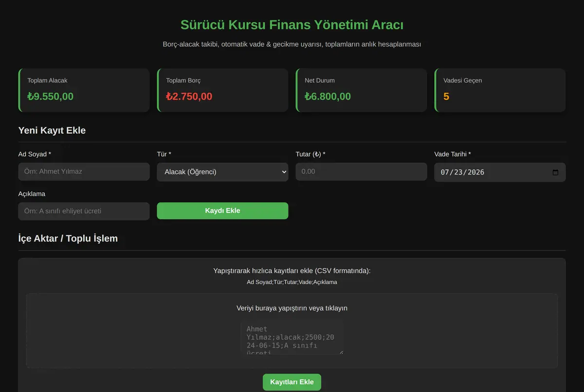Click the 'Yeni Kayıt Ekle' heading
584x392 pixels.
click(x=52, y=130)
